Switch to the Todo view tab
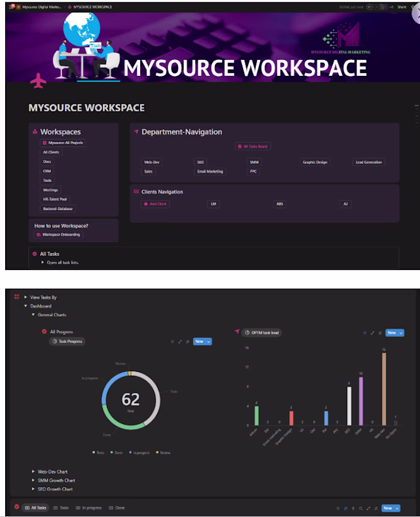This screenshot has height=517, width=420. tap(61, 508)
